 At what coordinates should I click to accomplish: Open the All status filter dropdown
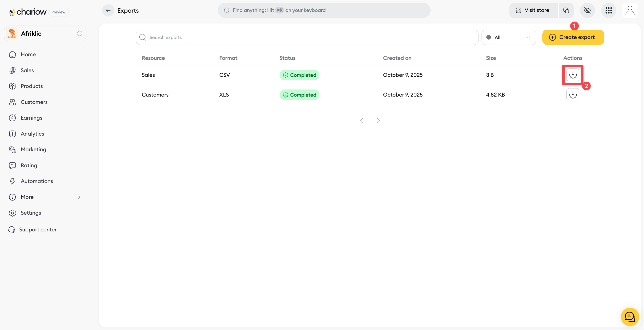(x=508, y=37)
